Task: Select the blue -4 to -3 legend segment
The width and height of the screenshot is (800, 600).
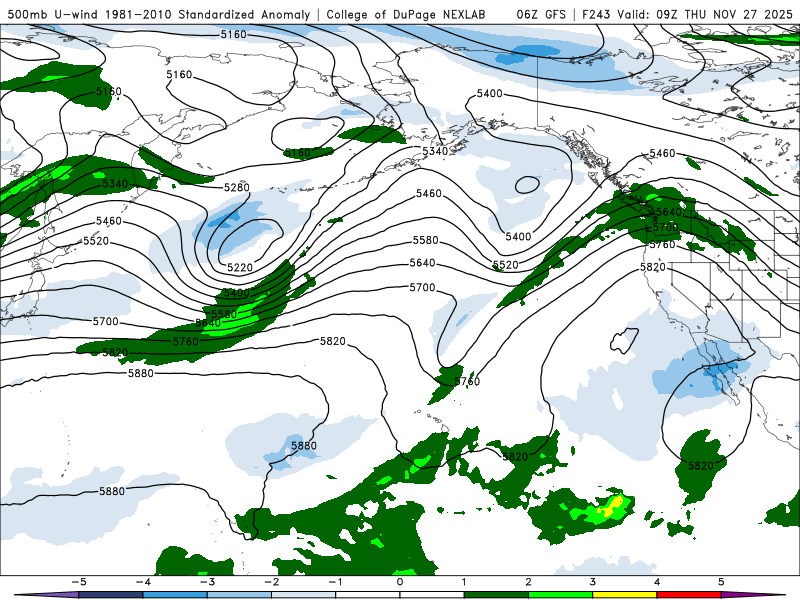Action: click(x=175, y=595)
